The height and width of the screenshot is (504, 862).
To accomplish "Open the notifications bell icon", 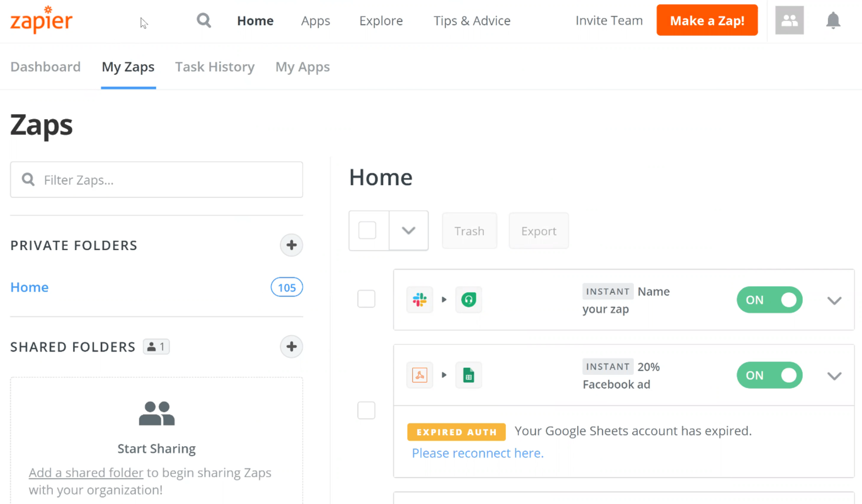I will coord(833,21).
